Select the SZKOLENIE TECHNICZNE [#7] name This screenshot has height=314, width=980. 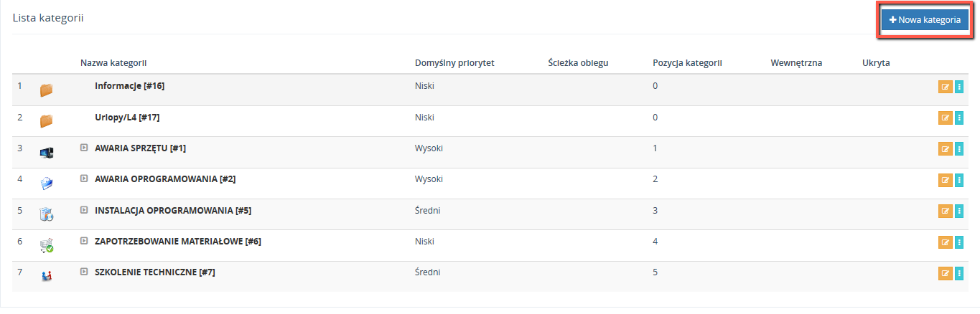[154, 272]
